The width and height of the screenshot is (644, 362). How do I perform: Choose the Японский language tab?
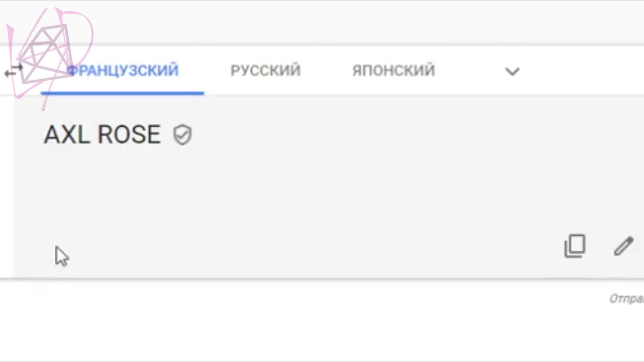pyautogui.click(x=394, y=70)
